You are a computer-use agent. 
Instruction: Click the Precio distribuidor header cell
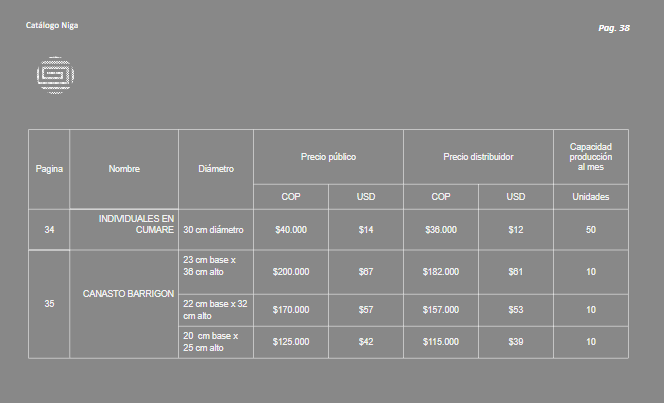pyautogui.click(x=478, y=157)
